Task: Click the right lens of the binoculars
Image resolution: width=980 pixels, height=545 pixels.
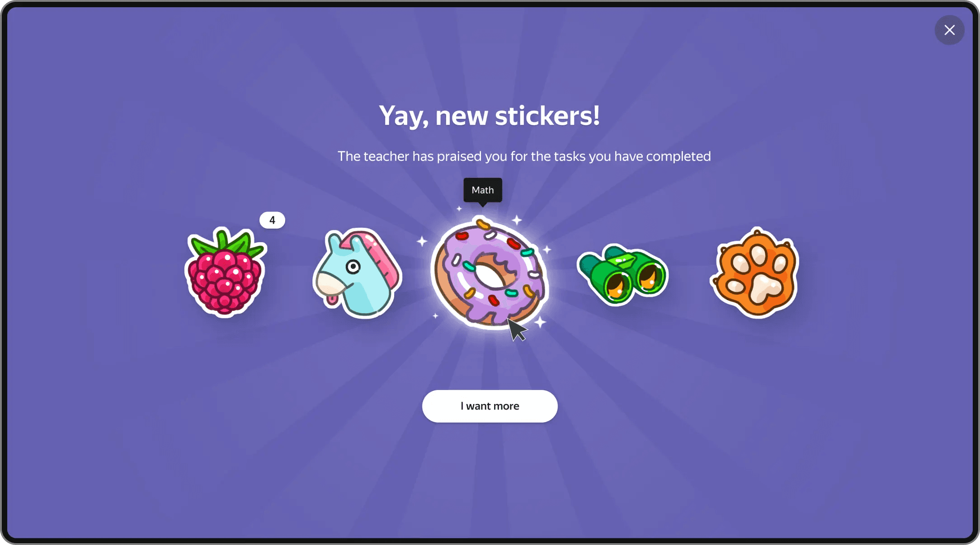Action: point(650,276)
